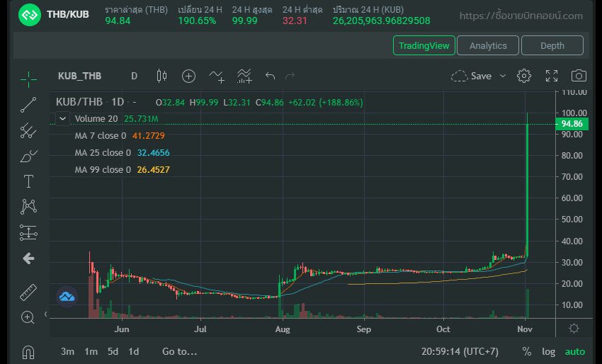The height and width of the screenshot is (364, 602).
Task: Take a chart snapshot with camera icon
Action: click(579, 76)
